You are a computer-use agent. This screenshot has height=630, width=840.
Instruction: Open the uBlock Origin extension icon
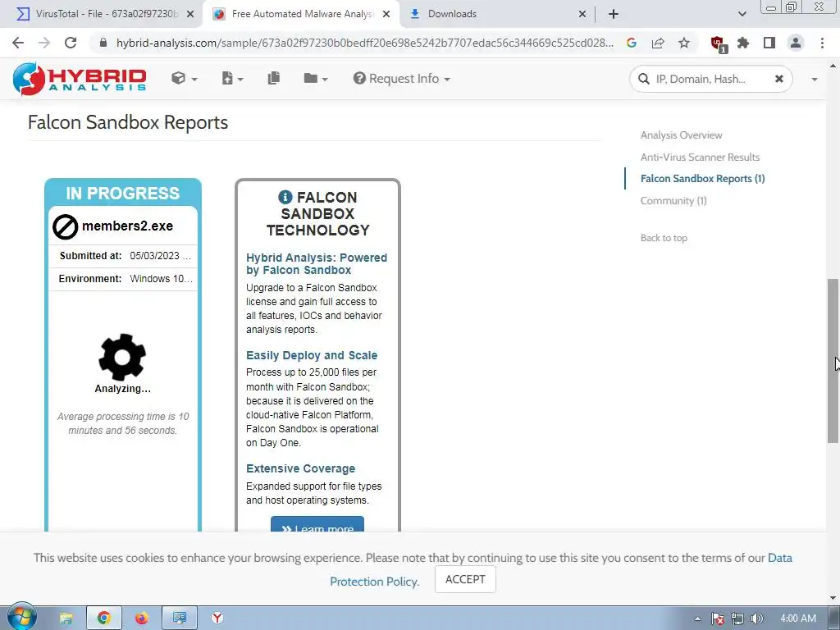[x=718, y=43]
